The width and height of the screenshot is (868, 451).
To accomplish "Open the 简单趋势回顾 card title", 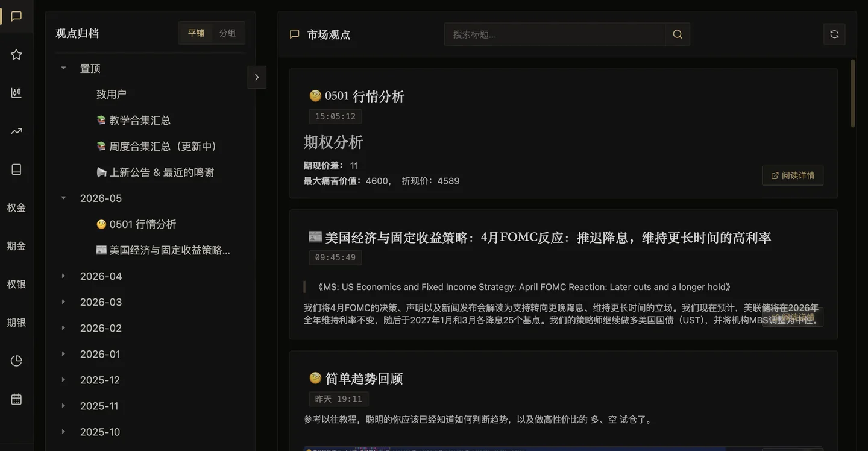I will 356,379.
